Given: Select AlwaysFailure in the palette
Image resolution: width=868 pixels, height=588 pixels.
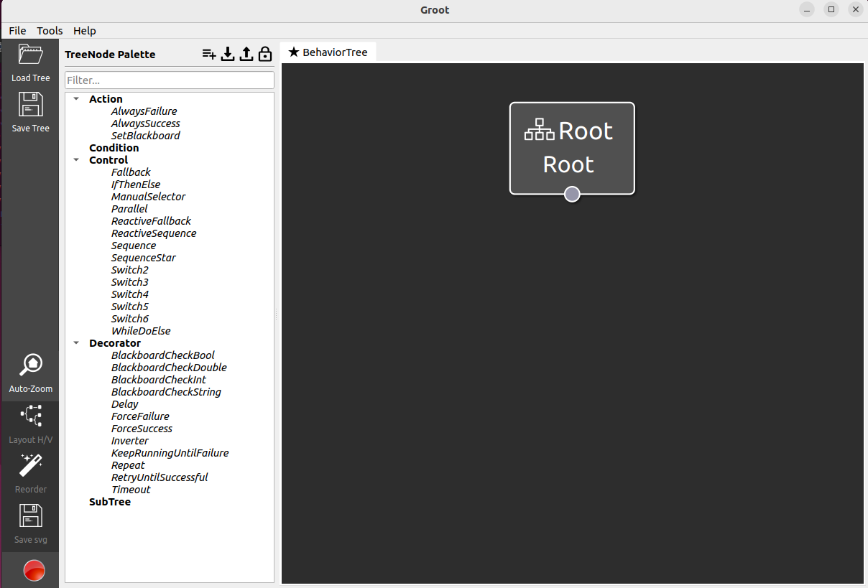Looking at the screenshot, I should click(144, 111).
